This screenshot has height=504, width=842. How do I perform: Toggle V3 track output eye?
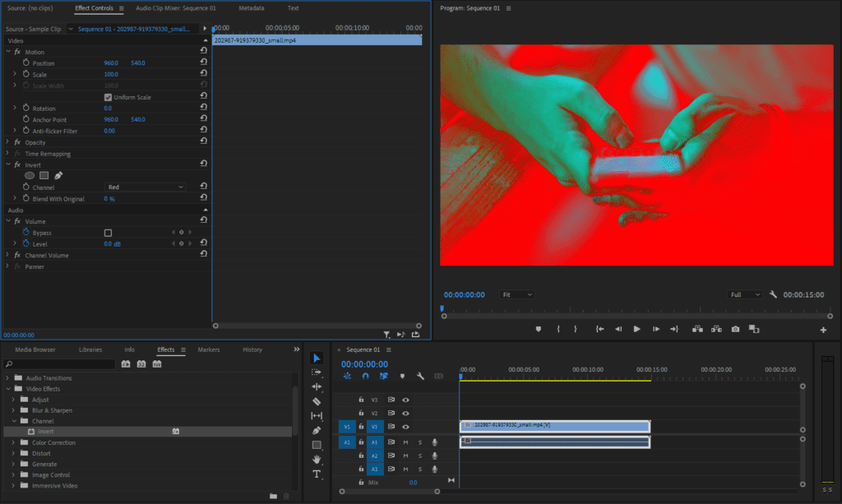tap(406, 400)
